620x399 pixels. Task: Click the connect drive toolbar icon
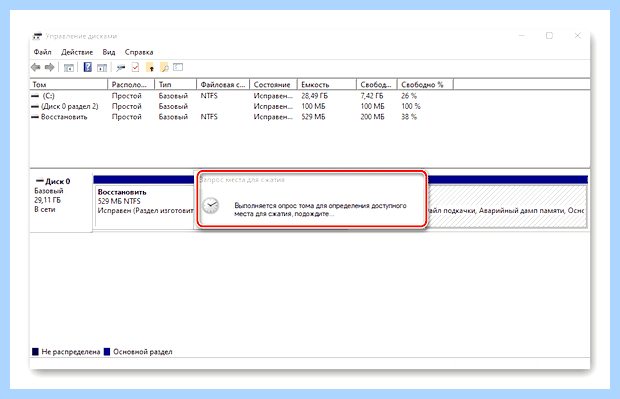coord(121,68)
